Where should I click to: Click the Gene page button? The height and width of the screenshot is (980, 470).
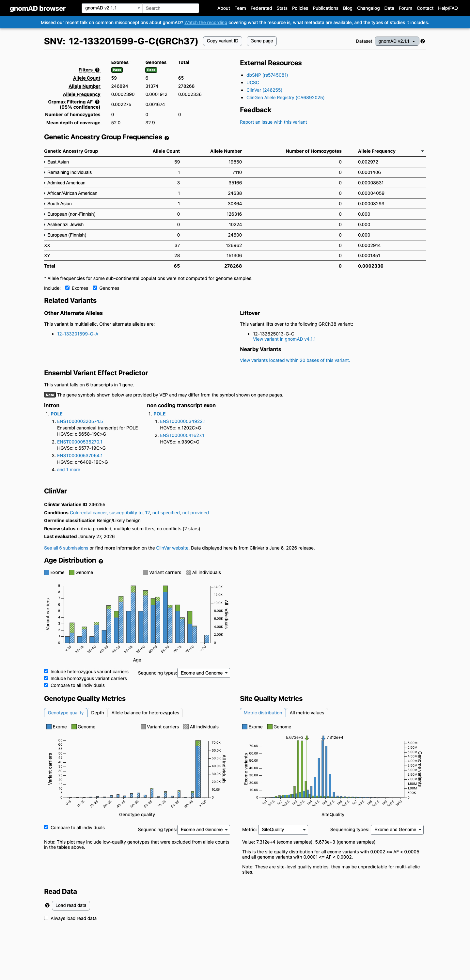pos(262,41)
